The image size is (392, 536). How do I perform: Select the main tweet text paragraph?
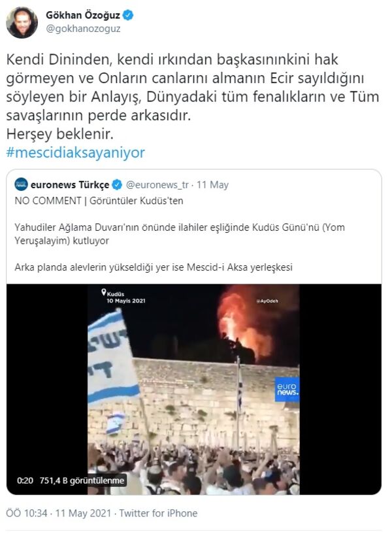193,97
